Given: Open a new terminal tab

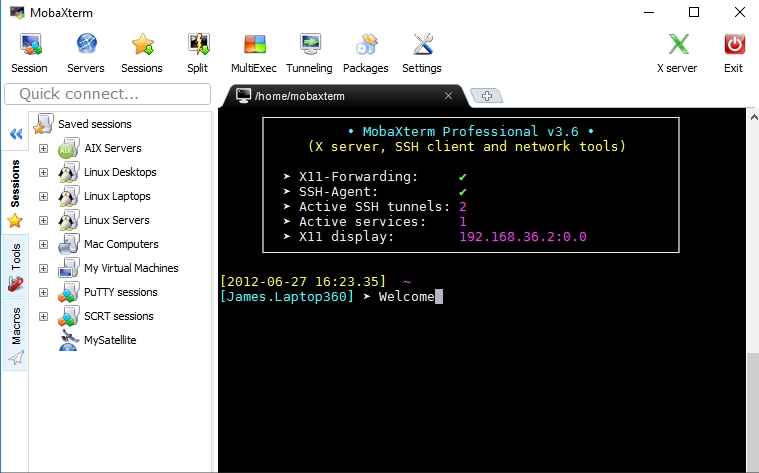Looking at the screenshot, I should tap(486, 96).
